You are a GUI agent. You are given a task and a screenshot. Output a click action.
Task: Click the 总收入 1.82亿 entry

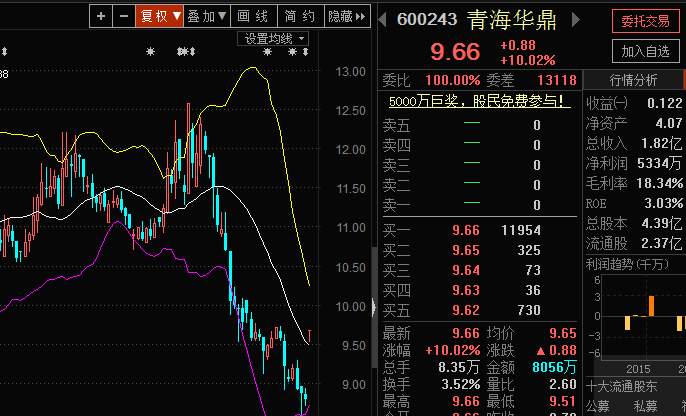pos(634,143)
